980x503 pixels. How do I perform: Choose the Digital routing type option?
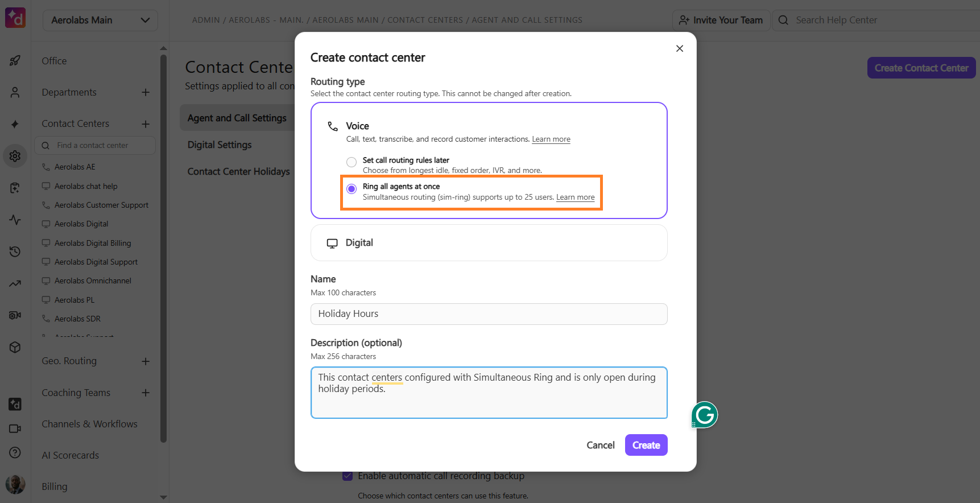coord(489,243)
